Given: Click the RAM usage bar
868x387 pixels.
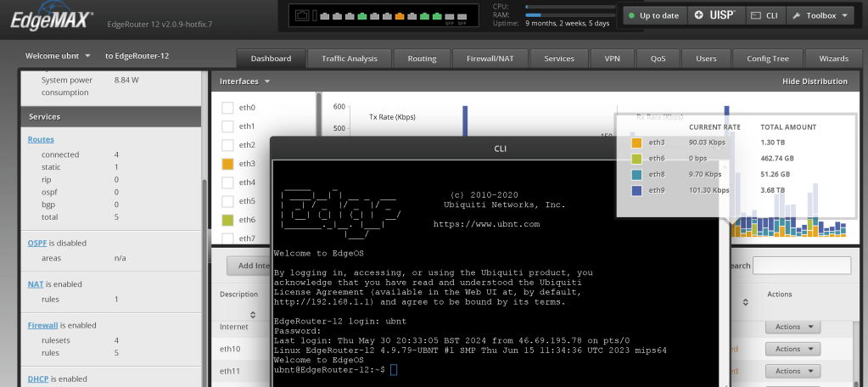Looking at the screenshot, I should click(x=570, y=15).
